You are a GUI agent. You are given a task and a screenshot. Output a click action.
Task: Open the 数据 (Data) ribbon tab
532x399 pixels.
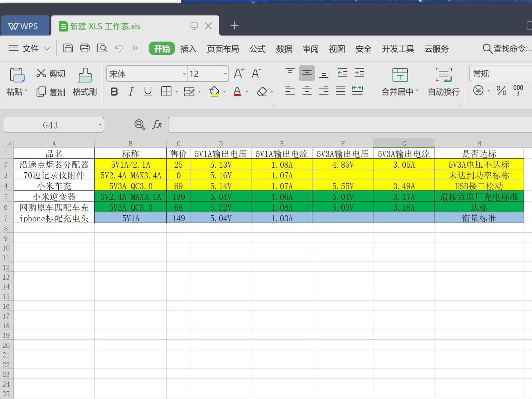pos(284,49)
